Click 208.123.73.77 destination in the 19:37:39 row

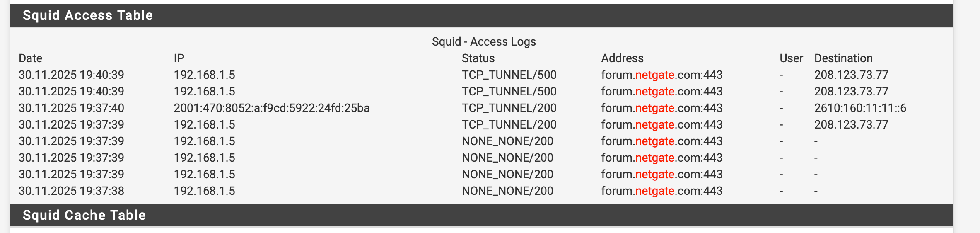(x=851, y=124)
